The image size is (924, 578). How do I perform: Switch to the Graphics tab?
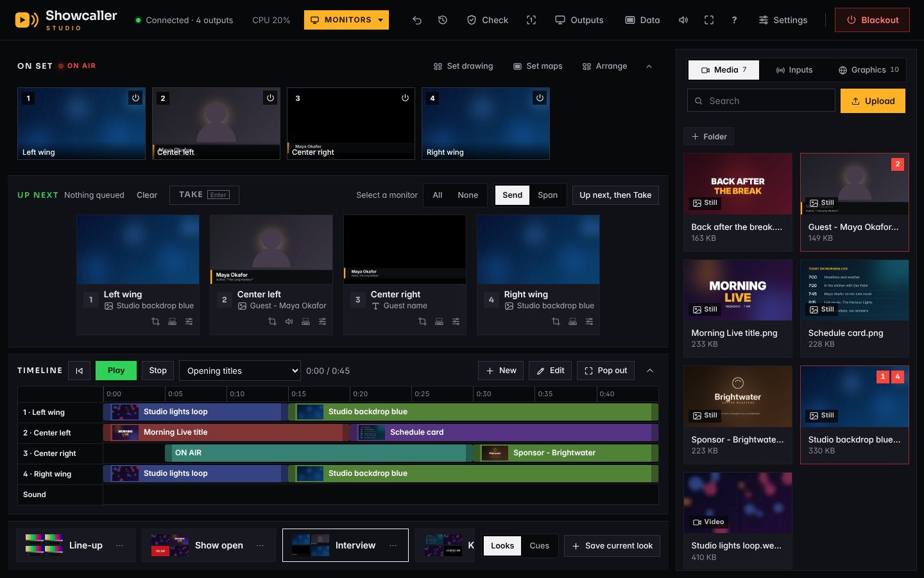tap(869, 70)
